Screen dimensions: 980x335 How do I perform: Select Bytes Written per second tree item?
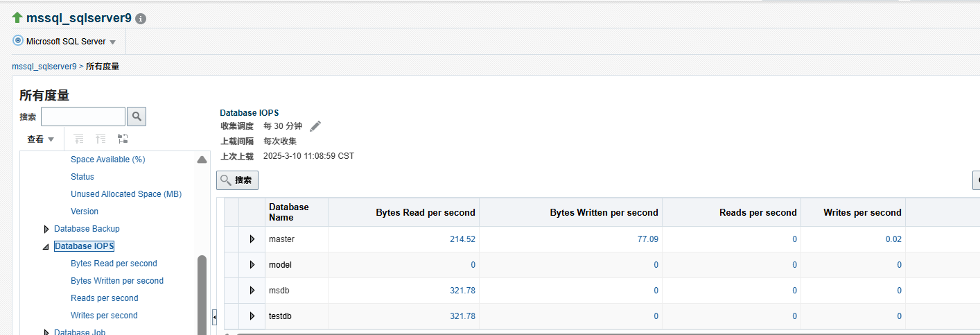pyautogui.click(x=116, y=281)
